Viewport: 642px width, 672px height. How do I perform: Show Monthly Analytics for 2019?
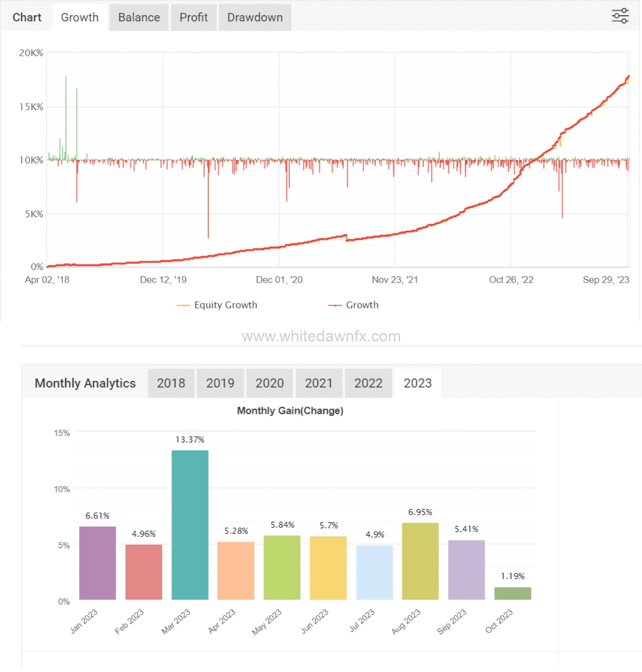pos(220,383)
